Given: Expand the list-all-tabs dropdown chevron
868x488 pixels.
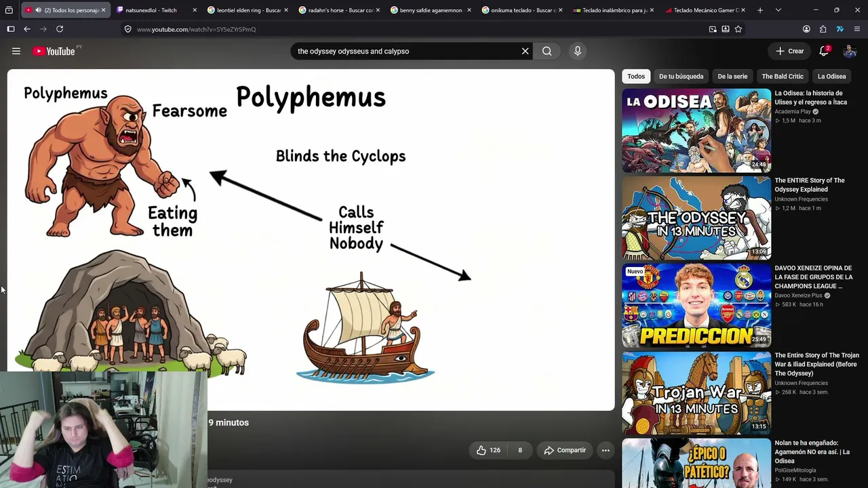Looking at the screenshot, I should 778,10.
